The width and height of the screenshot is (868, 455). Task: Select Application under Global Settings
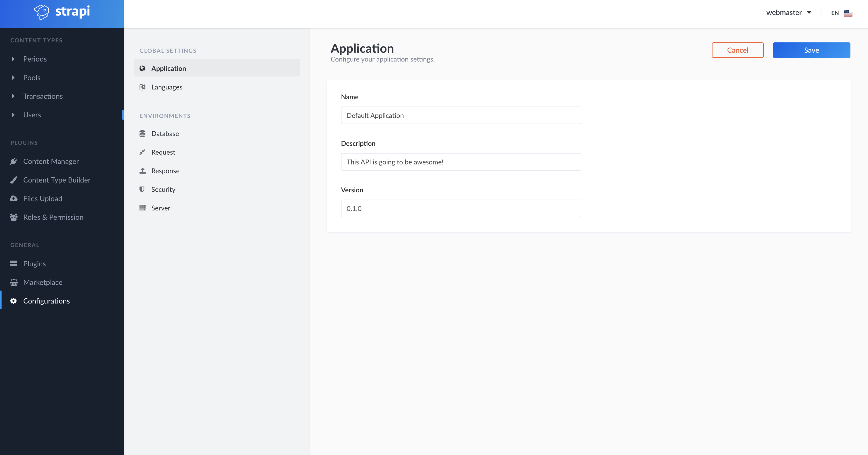tap(169, 68)
